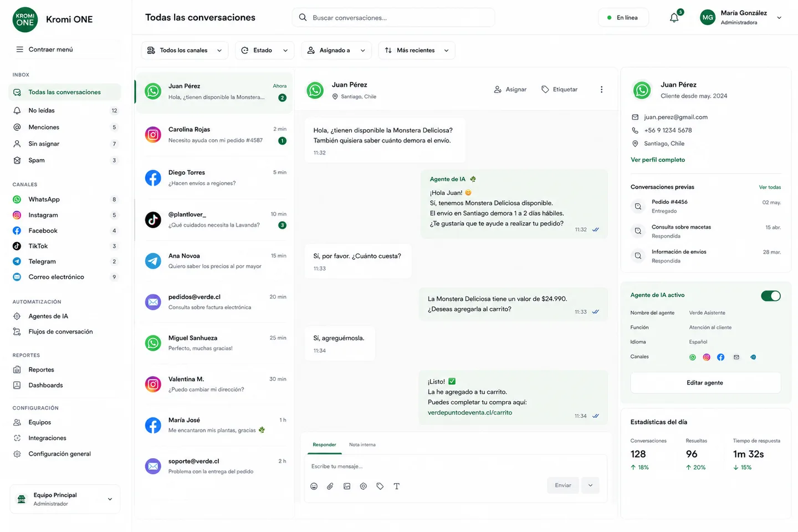Click the Etiquetar button
Viewport: 798px width, 532px height.
[560, 89]
